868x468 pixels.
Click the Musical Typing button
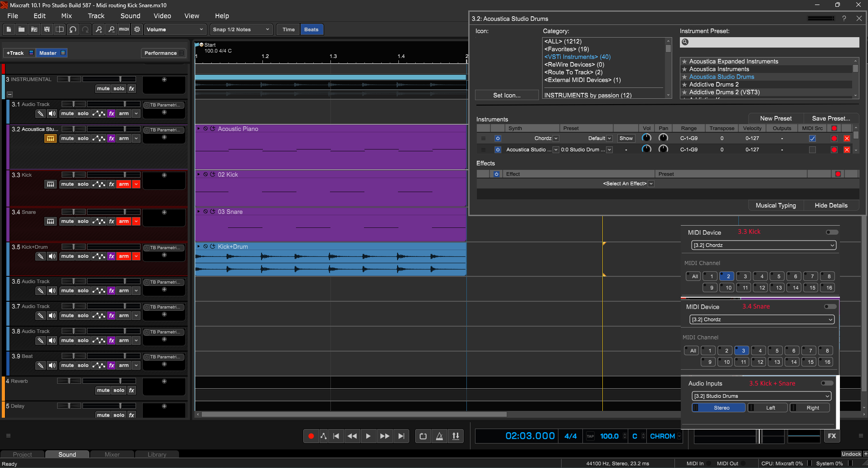776,205
